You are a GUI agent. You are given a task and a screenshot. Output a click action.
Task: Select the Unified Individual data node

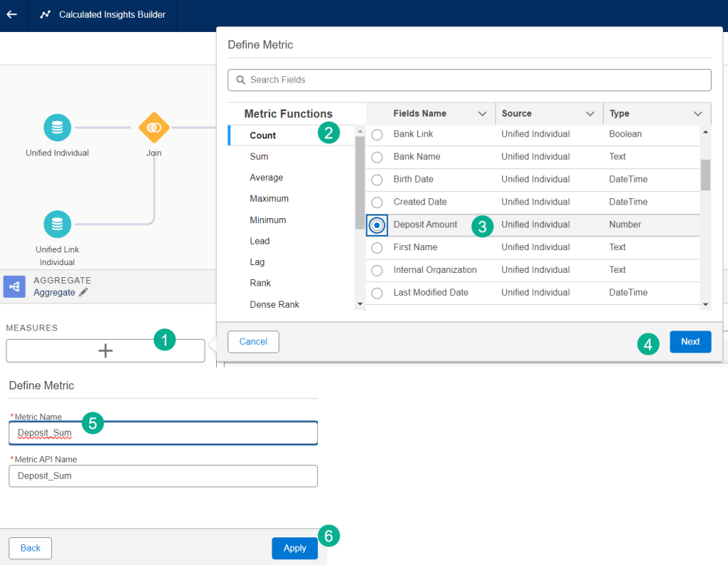point(57,128)
